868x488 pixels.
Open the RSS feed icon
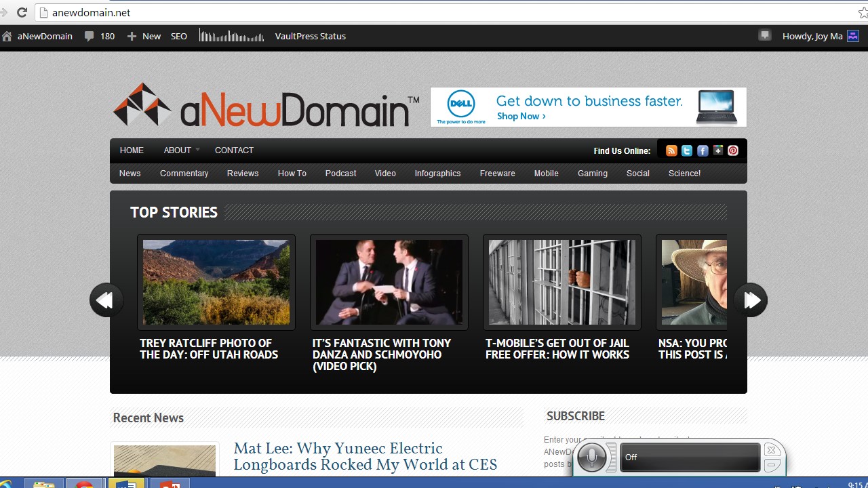point(671,151)
